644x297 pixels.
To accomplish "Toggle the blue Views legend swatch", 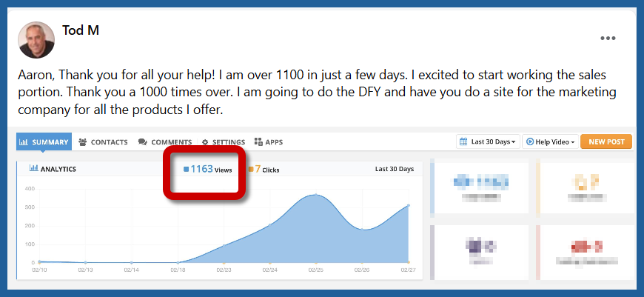I will (186, 170).
